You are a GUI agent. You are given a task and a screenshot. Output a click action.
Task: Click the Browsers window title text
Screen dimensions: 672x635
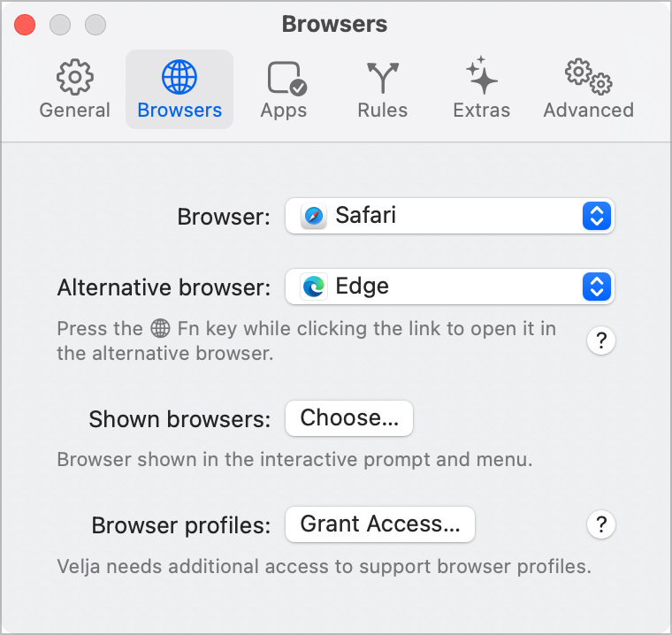pos(334,24)
